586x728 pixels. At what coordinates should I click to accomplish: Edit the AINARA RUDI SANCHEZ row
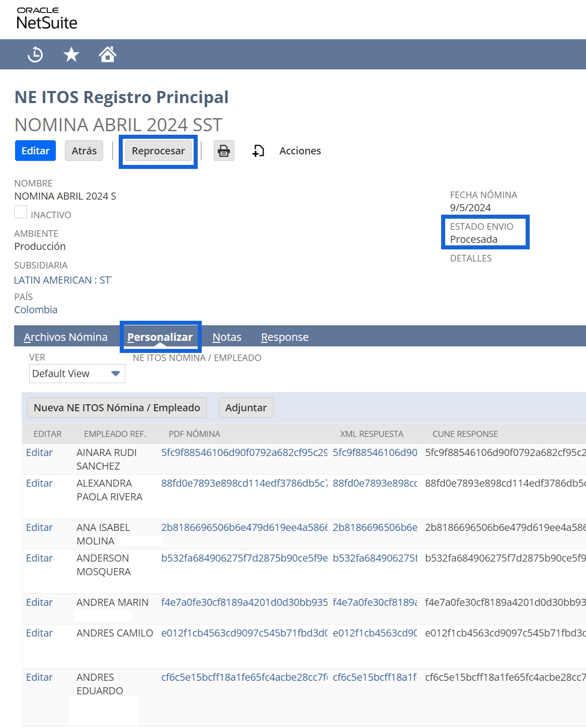(39, 452)
